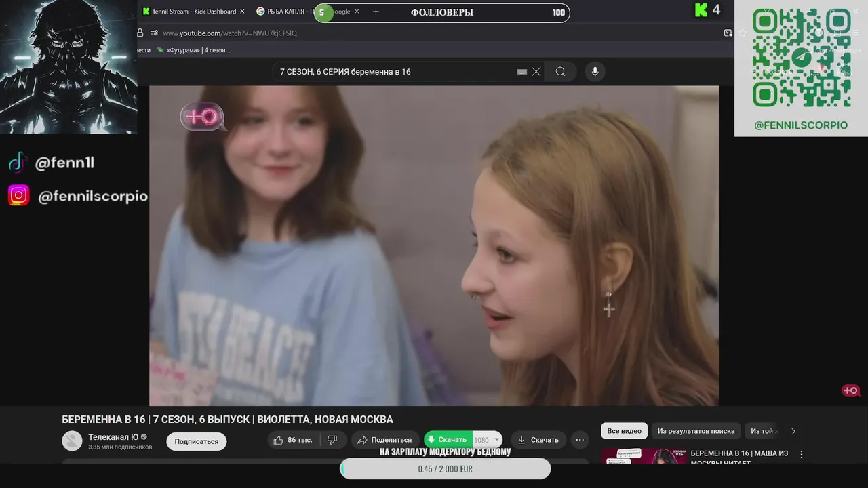
Task: Click the 0.45 / 2 000 EUR donation bar
Action: tap(446, 468)
